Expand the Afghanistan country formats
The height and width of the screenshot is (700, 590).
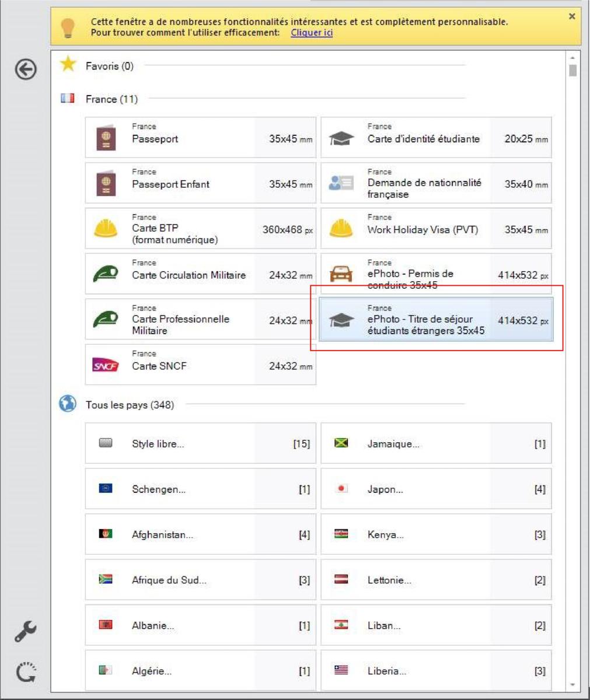coord(200,534)
